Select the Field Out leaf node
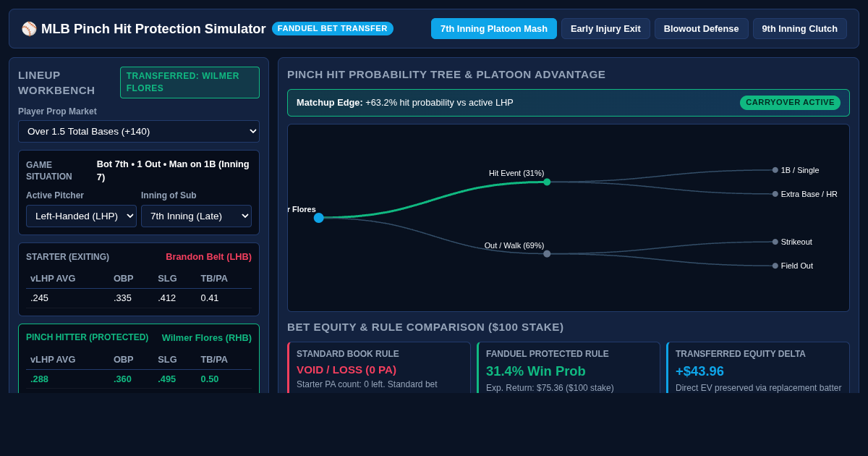The height and width of the screenshot is (456, 868). pos(775,266)
